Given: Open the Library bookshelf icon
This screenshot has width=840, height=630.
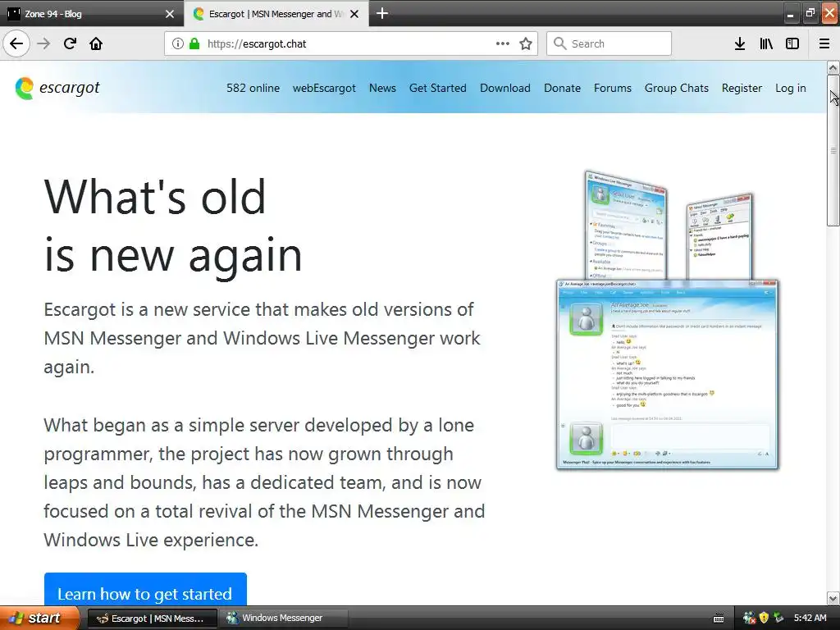Looking at the screenshot, I should point(766,43).
